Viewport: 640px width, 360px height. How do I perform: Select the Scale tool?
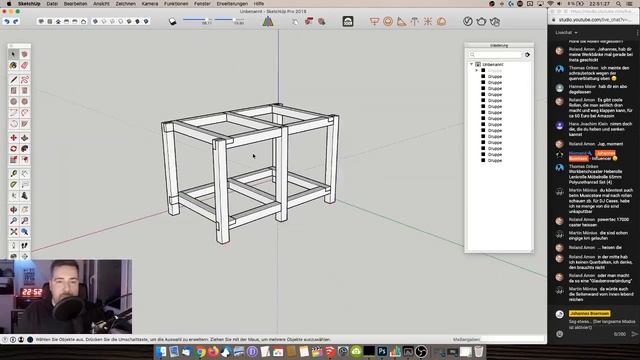click(x=13, y=160)
